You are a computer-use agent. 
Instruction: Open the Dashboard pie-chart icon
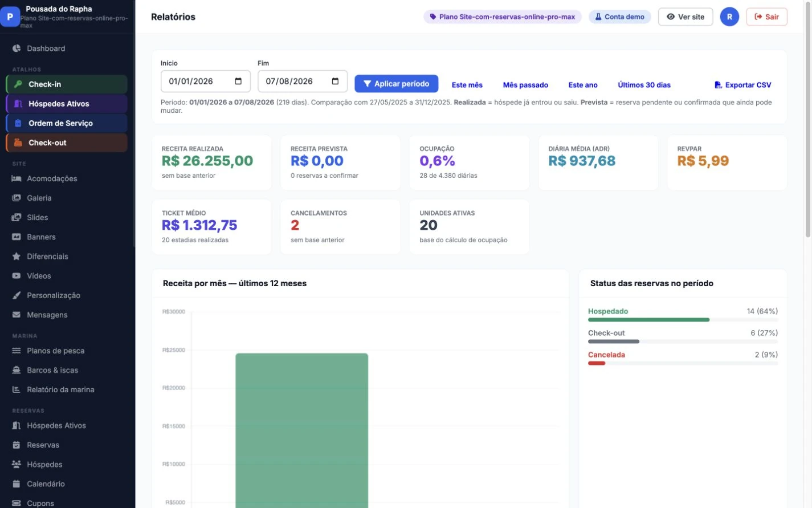pos(17,48)
